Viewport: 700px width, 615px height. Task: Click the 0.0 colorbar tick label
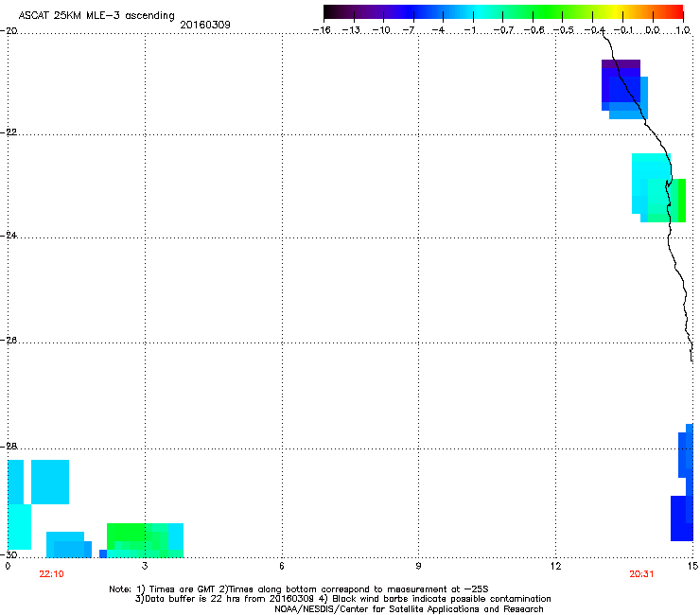pos(653,30)
